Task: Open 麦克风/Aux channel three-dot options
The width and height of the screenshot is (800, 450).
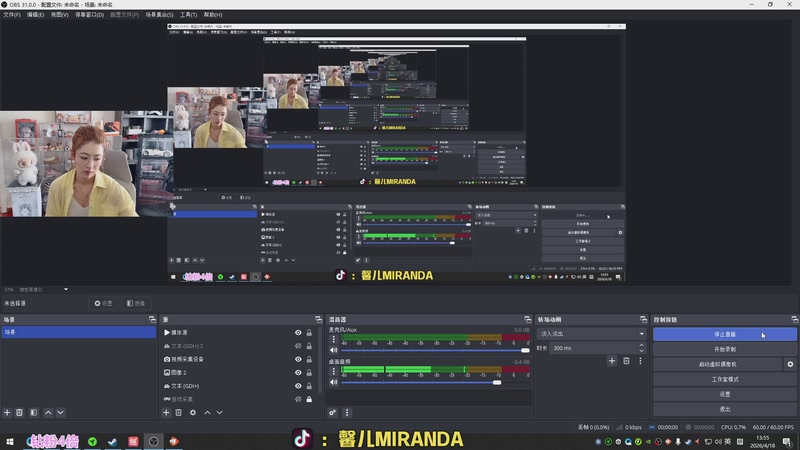Action: click(x=334, y=339)
